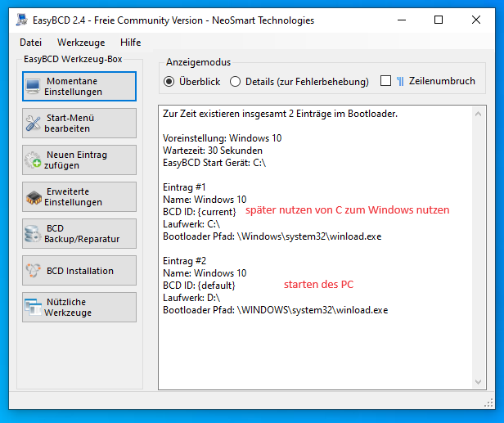
Task: Click the Bootloader Pfad \Windows\system32\winload.exe line
Action: pyautogui.click(x=272, y=236)
